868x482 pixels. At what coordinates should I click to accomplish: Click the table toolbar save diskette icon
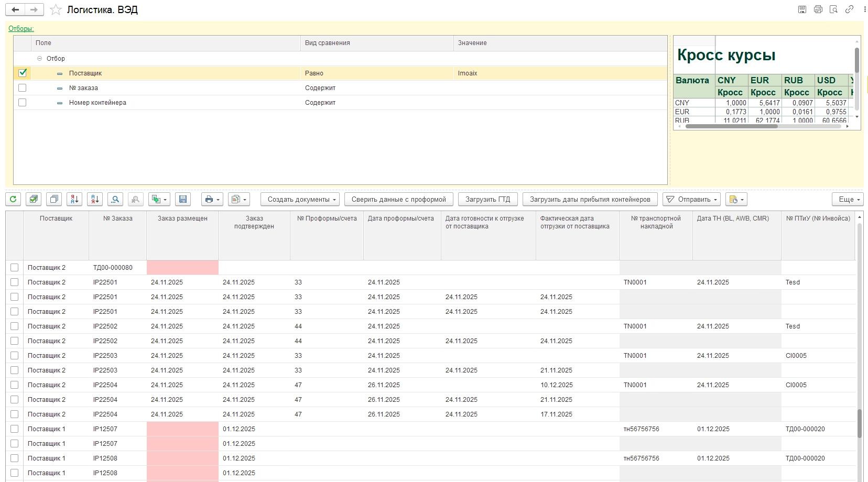tap(183, 199)
